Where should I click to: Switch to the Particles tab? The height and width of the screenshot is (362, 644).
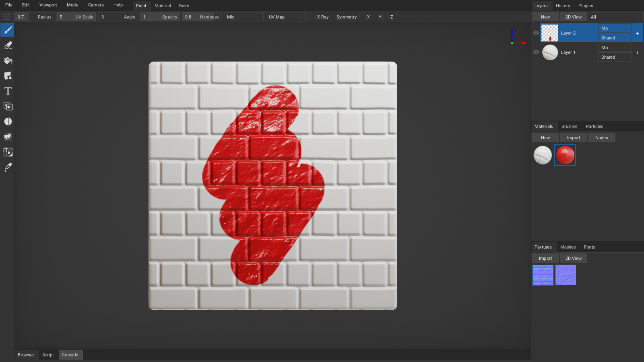click(x=594, y=126)
